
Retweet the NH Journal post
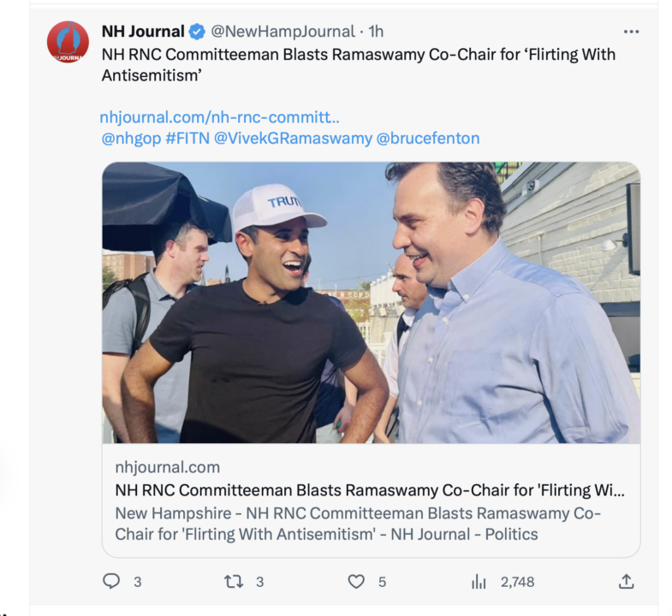pos(234,582)
